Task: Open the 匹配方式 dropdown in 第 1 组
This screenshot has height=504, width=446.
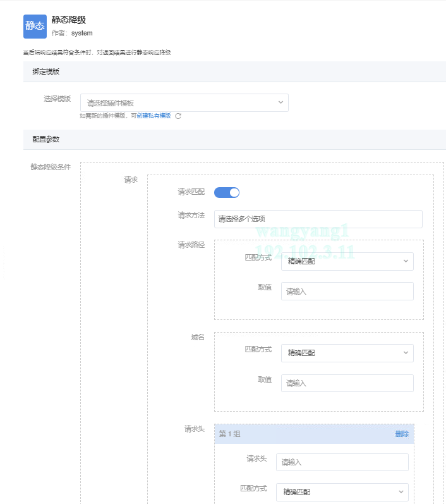Action: pyautogui.click(x=342, y=492)
